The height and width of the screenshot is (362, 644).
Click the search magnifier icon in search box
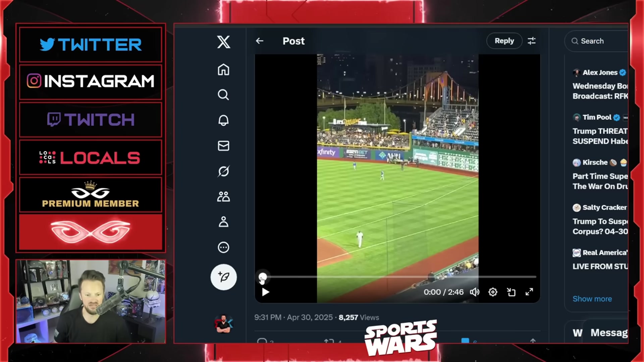coord(575,41)
